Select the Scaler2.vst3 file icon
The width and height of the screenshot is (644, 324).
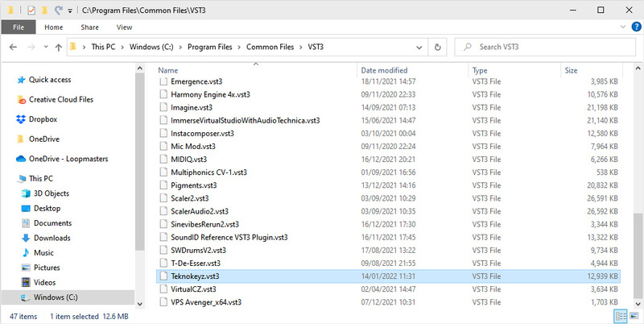164,198
